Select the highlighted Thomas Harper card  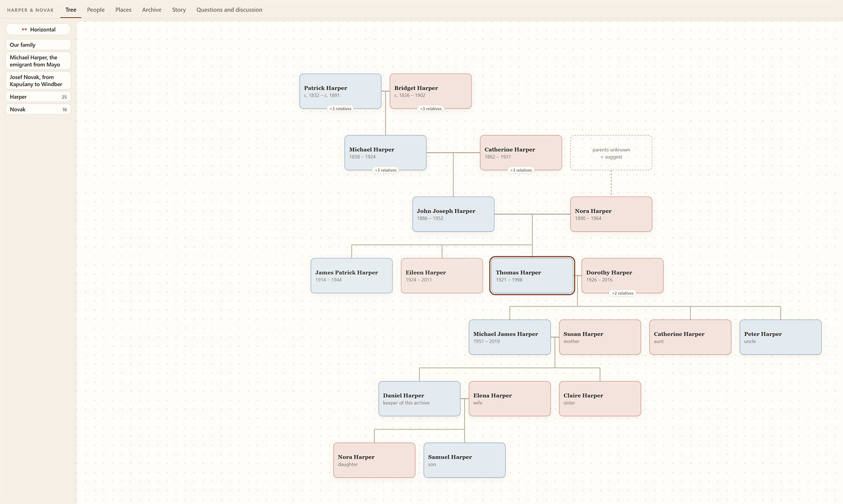click(x=532, y=276)
